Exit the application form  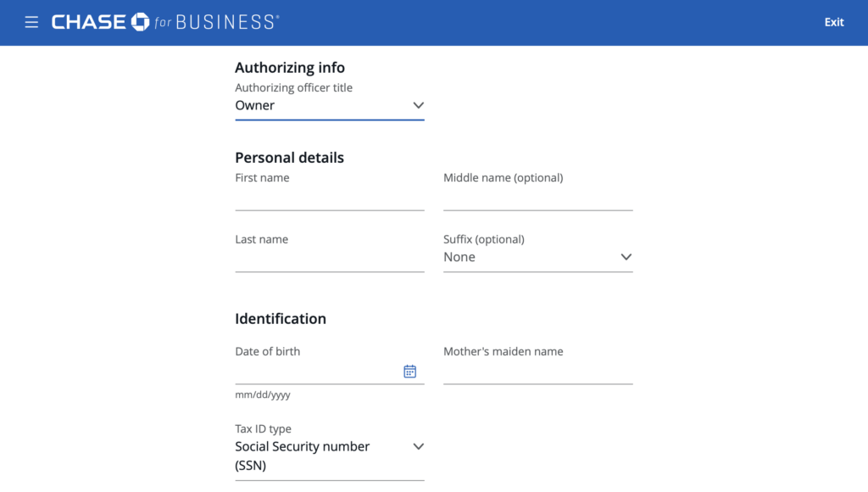point(834,22)
